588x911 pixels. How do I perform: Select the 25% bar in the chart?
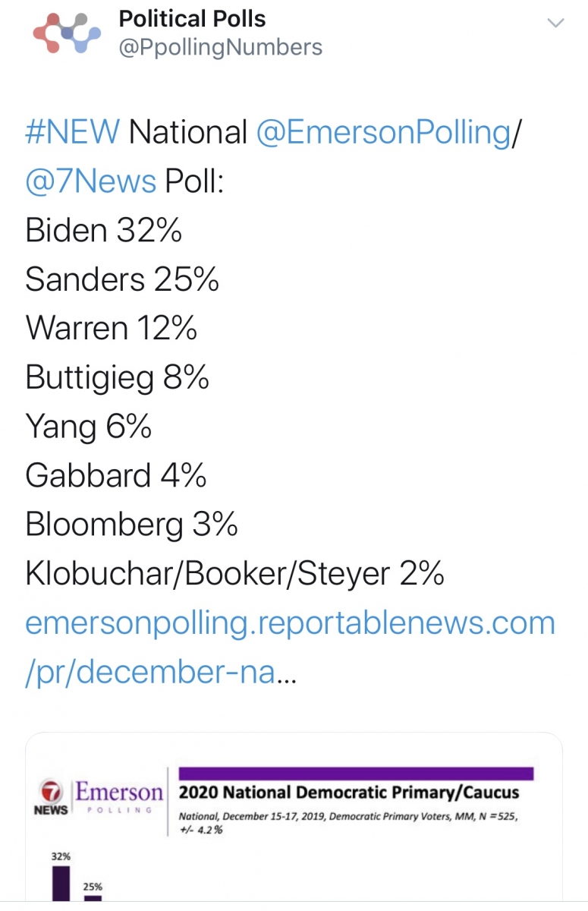click(93, 897)
